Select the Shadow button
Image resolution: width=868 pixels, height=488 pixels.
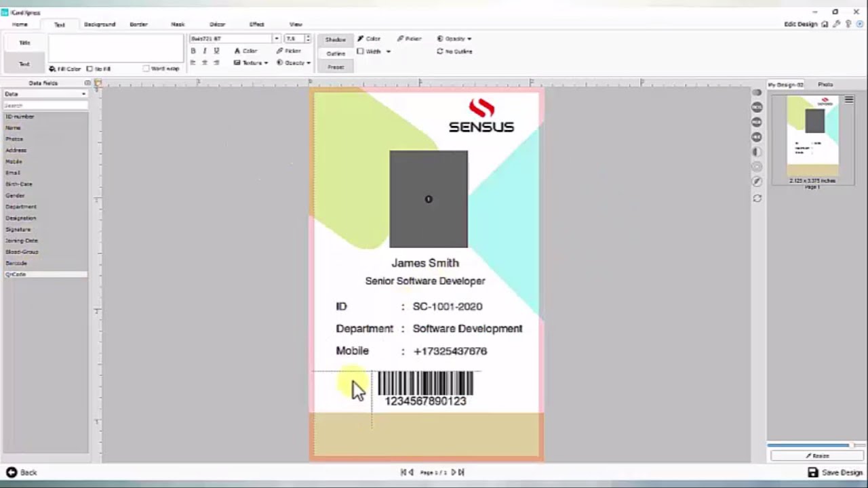(336, 39)
